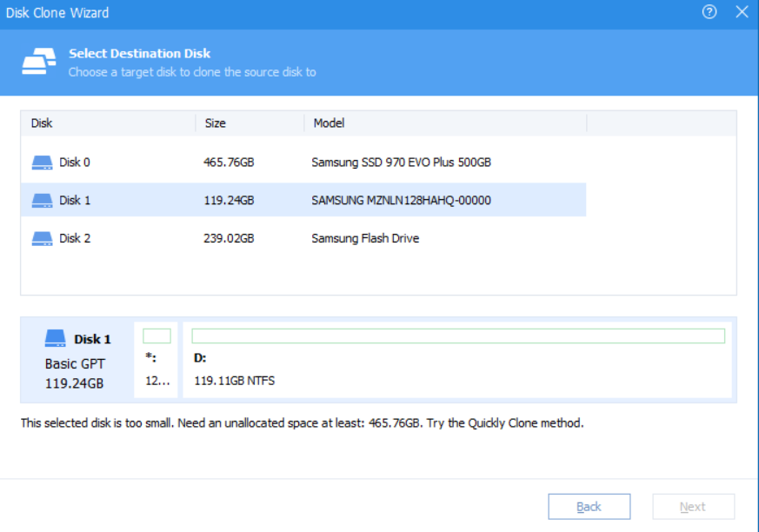Image resolution: width=759 pixels, height=532 pixels.
Task: Click the Basic GPT label
Action: [75, 363]
